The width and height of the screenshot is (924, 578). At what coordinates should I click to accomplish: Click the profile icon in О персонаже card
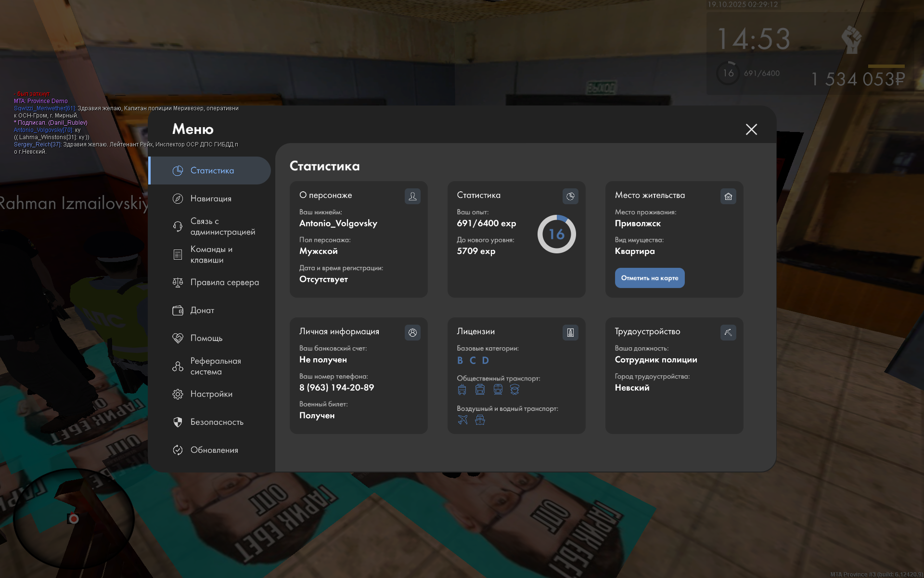pos(412,196)
